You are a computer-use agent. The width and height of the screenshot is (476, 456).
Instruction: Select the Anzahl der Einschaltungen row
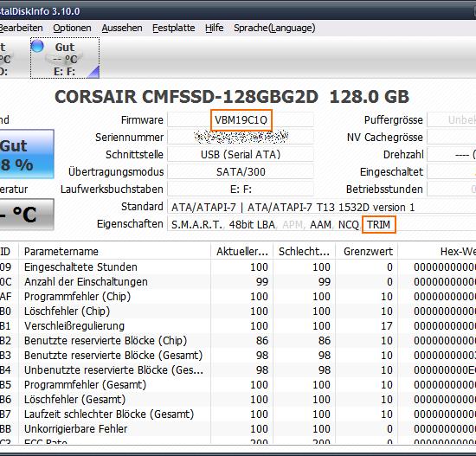238,282
